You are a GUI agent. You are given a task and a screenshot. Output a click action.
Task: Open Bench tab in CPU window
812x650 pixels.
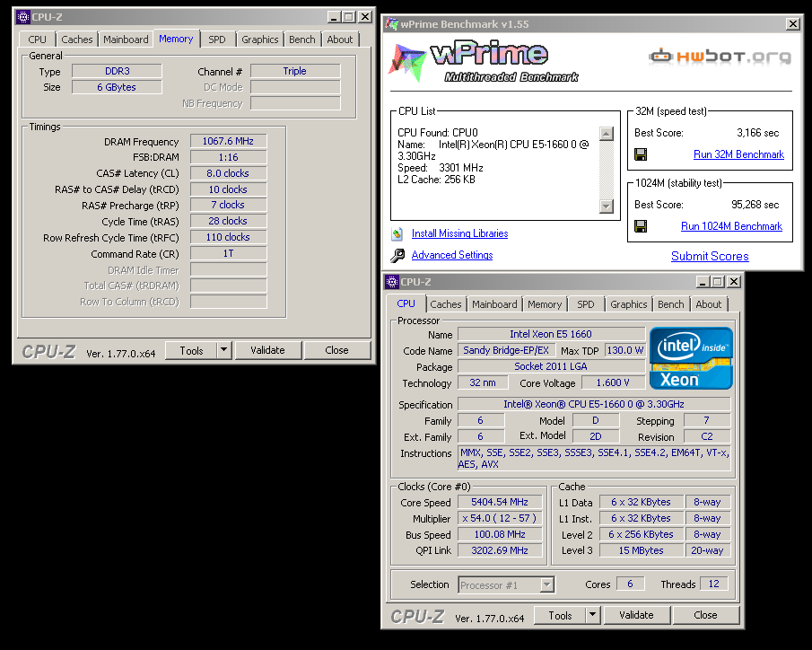click(x=670, y=304)
